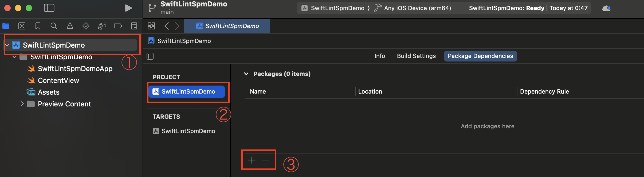Toggle the project and targets list sidebar
This screenshot has height=177, width=644.
coord(150,56)
